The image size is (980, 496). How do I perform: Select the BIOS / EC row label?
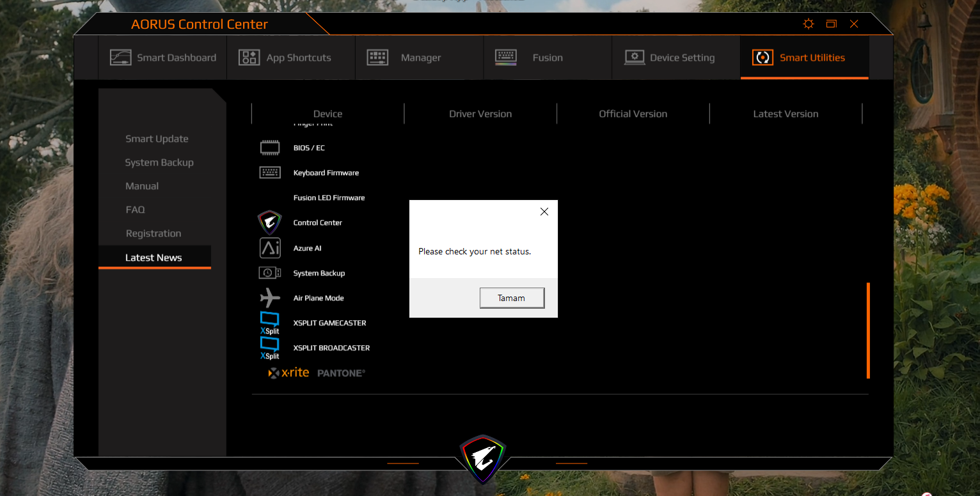pyautogui.click(x=309, y=148)
